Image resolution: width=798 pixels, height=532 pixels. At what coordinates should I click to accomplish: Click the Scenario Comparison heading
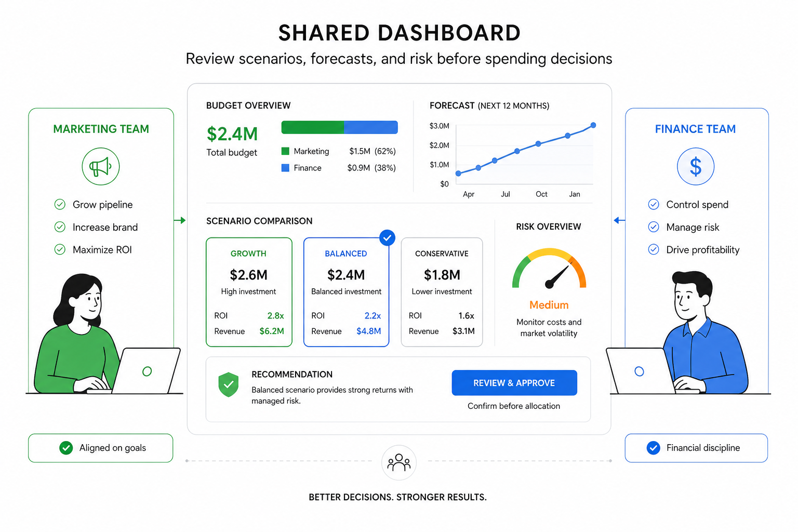tap(259, 221)
